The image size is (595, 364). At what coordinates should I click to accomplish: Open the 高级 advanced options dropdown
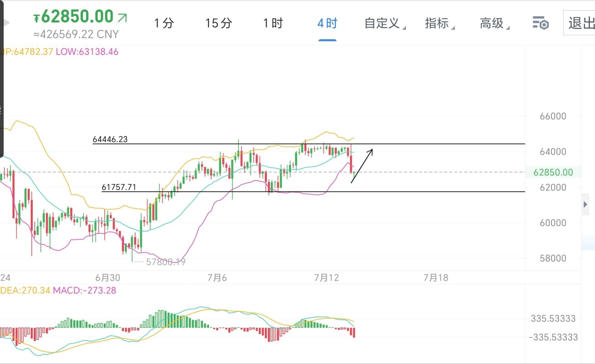(x=494, y=23)
